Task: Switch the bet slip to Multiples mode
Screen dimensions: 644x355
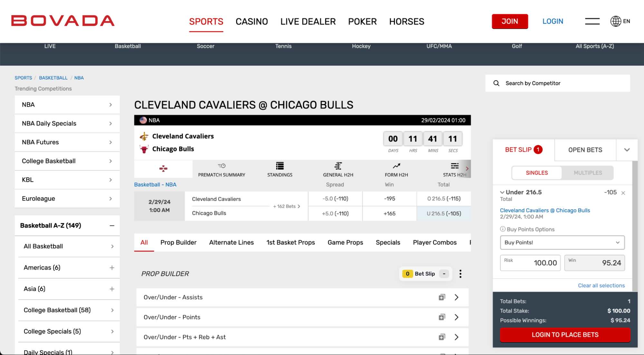Action: [588, 173]
